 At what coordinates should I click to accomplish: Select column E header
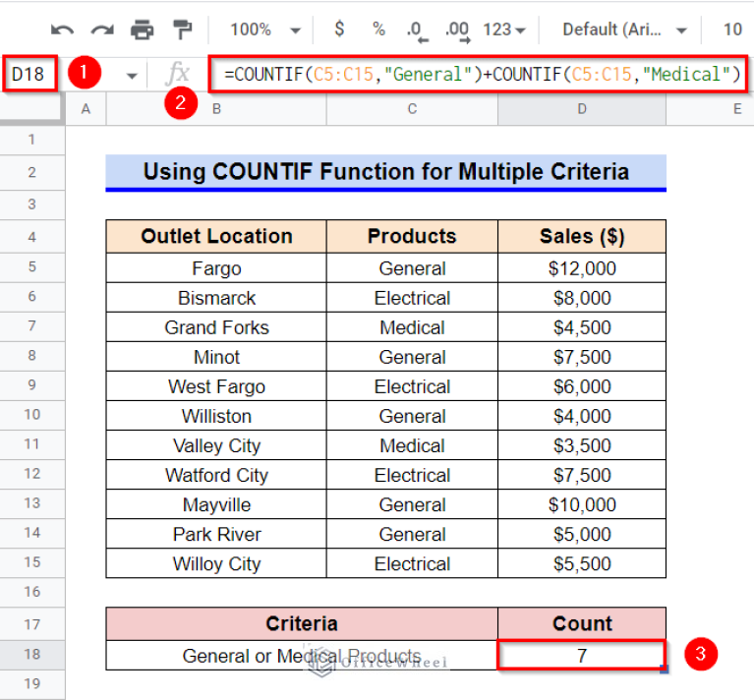(710, 109)
